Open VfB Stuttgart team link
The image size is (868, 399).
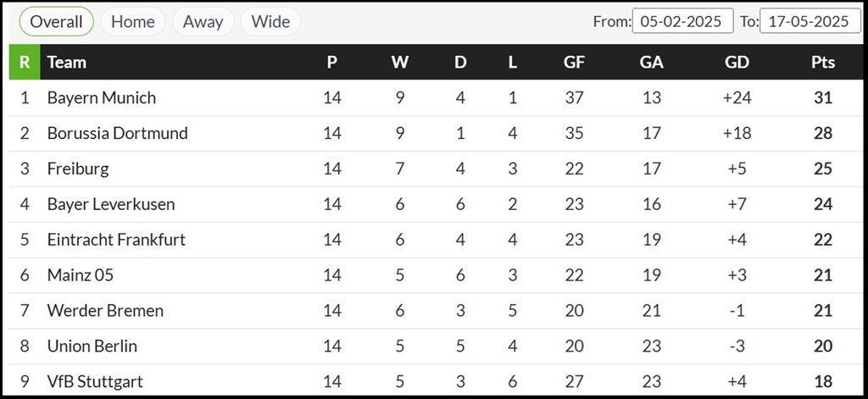pos(95,381)
